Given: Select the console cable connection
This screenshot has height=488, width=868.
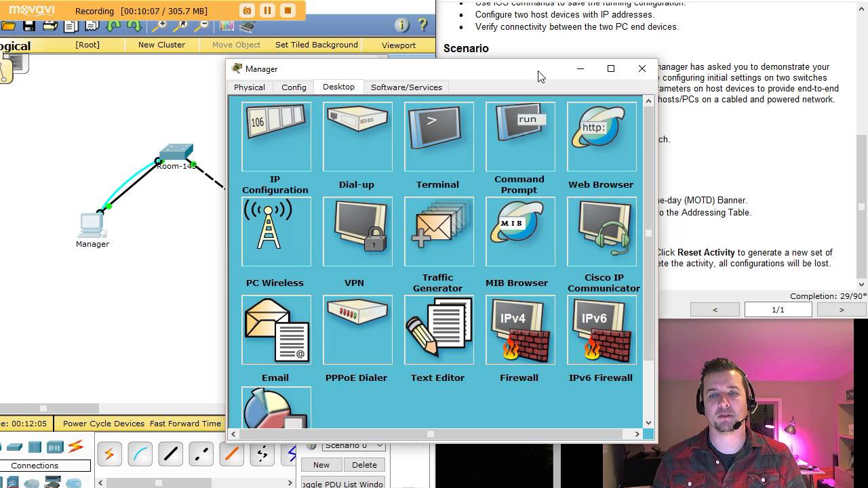Looking at the screenshot, I should (140, 454).
